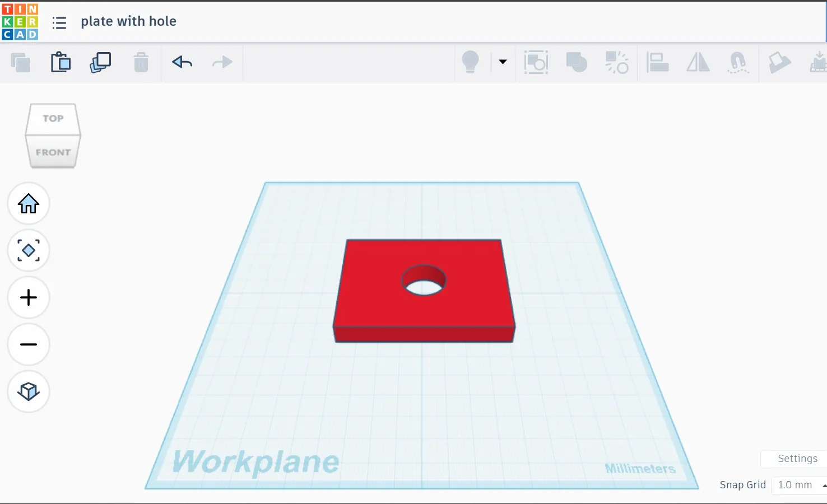The height and width of the screenshot is (504, 827).
Task: Select the Align tool
Action: coord(657,62)
